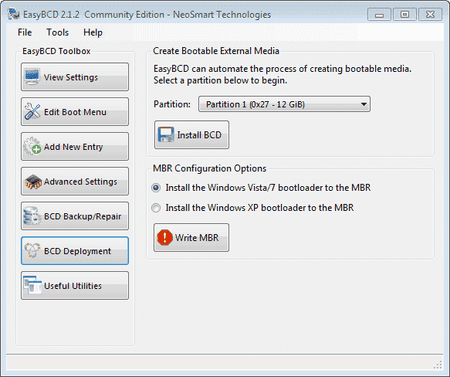Click the Useful Utilities windows icon
Viewport: 450px width, 377px height.
pos(32,285)
